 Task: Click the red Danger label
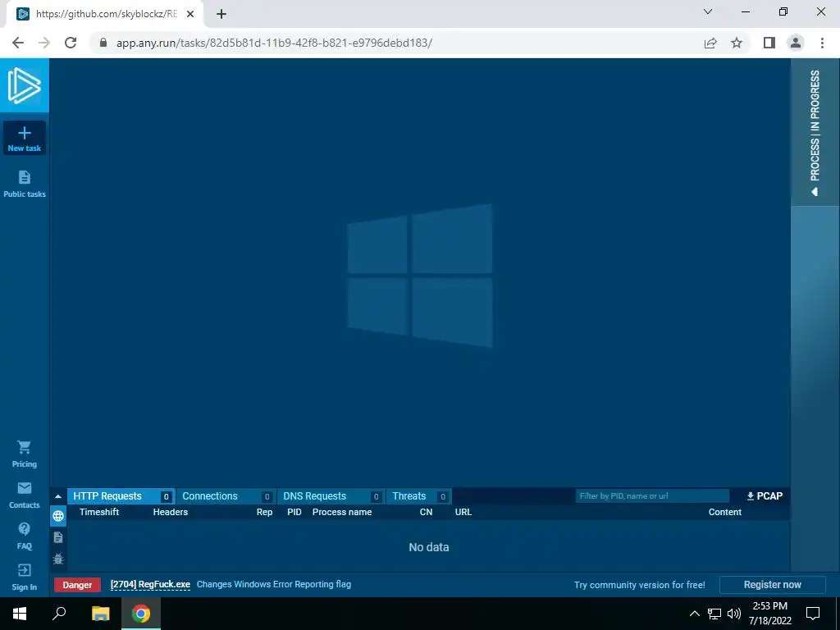pyautogui.click(x=77, y=585)
